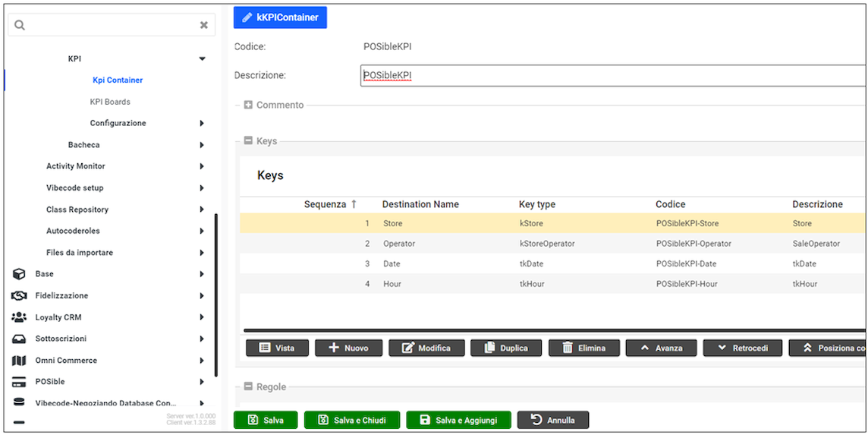This screenshot has height=435, width=868.
Task: Click the sidebar vertical scrollbar
Action: pos(216,296)
